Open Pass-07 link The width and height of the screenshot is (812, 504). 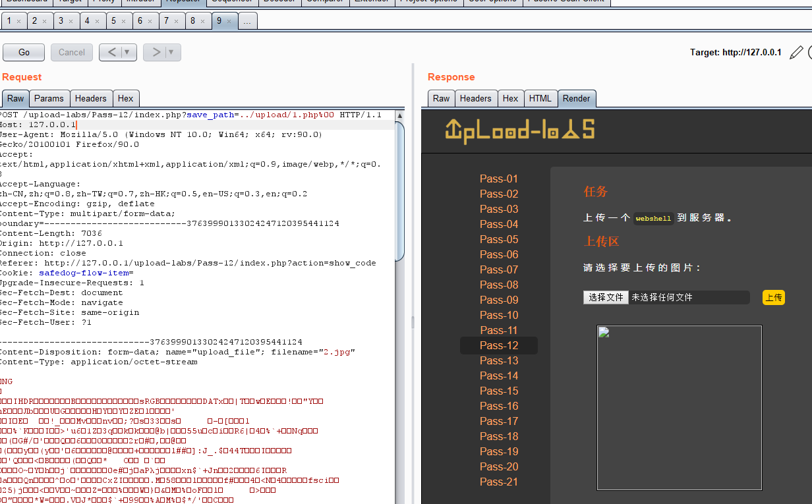click(499, 269)
